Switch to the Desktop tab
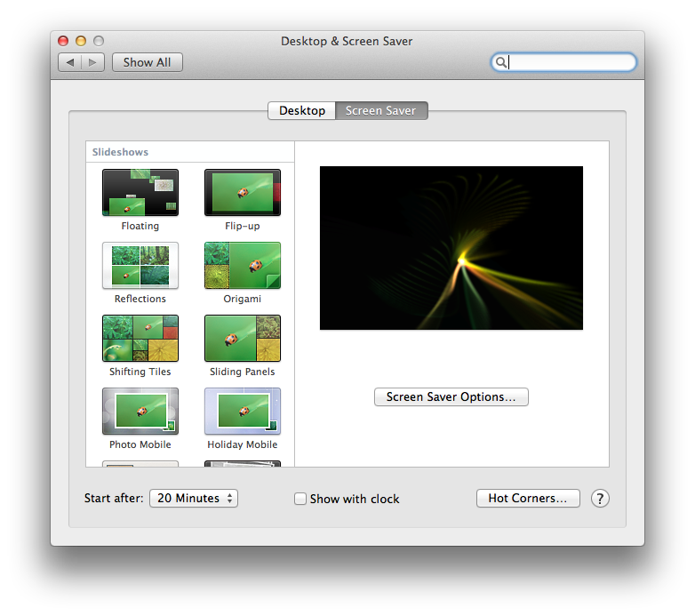 [x=302, y=111]
